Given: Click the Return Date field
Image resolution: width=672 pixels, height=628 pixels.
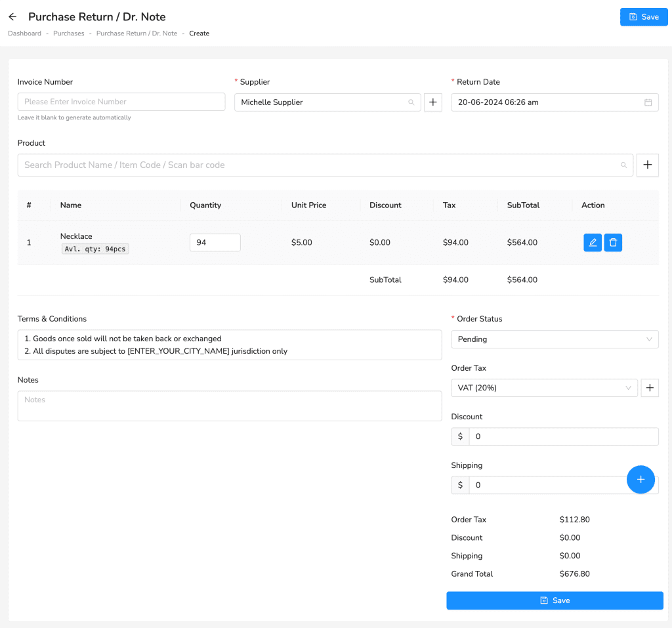Looking at the screenshot, I should (555, 102).
